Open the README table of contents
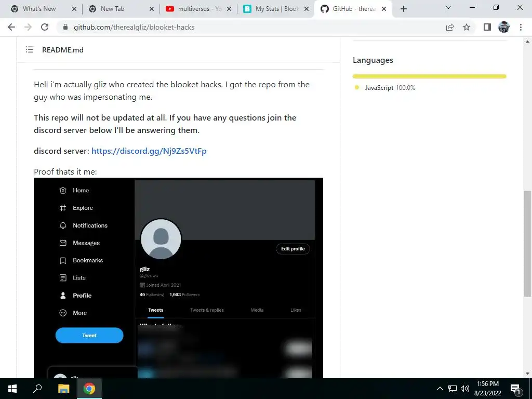This screenshot has height=399, width=532. pyautogui.click(x=30, y=49)
